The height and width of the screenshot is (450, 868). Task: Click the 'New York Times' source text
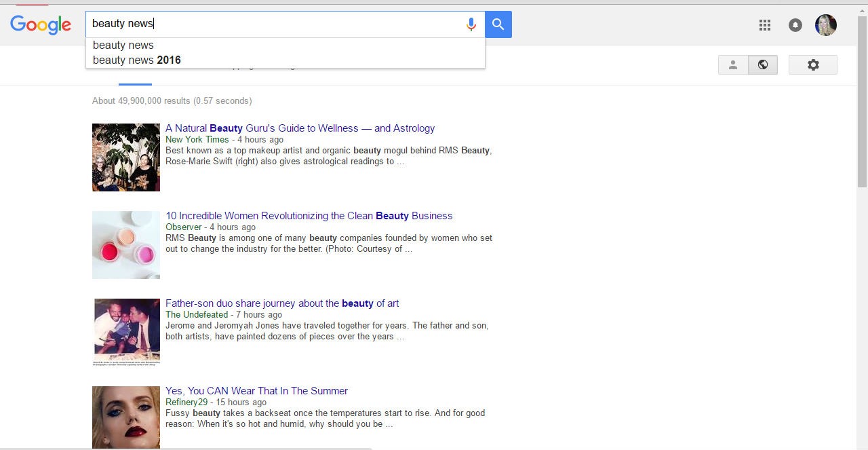(197, 140)
